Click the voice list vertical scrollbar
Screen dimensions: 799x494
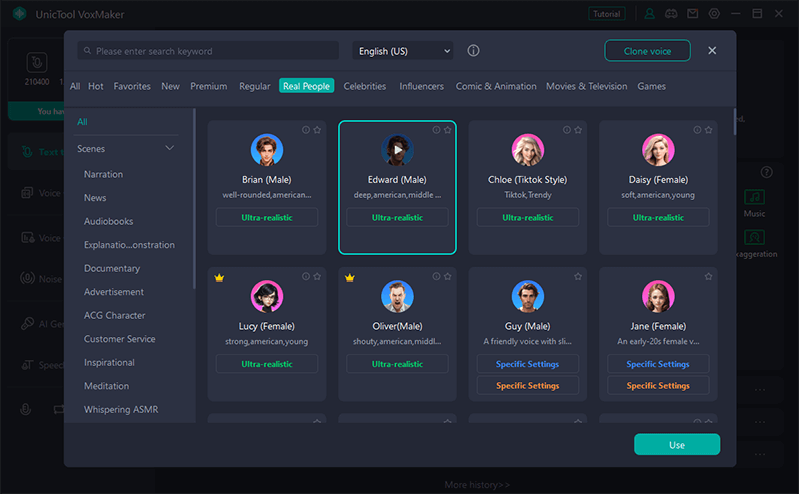click(x=734, y=122)
